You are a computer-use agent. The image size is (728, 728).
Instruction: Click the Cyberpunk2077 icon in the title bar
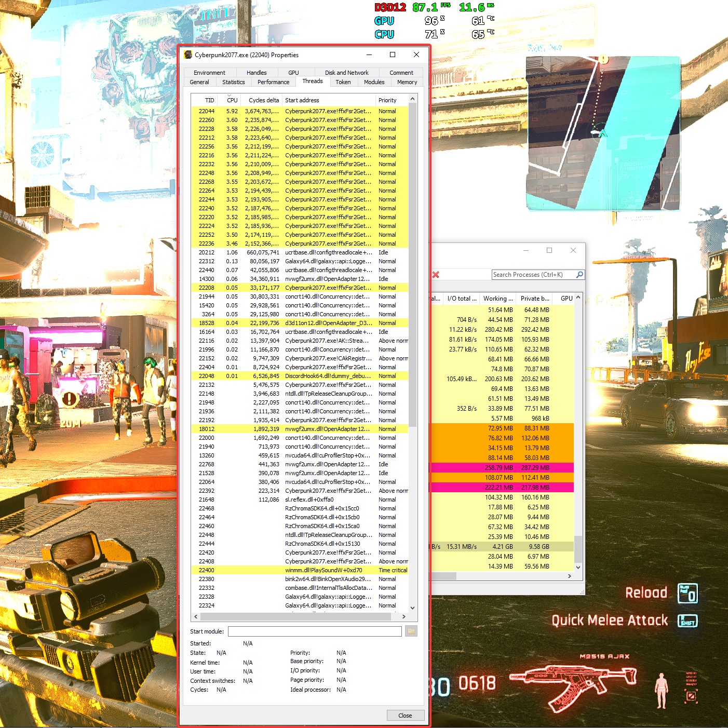click(x=188, y=55)
